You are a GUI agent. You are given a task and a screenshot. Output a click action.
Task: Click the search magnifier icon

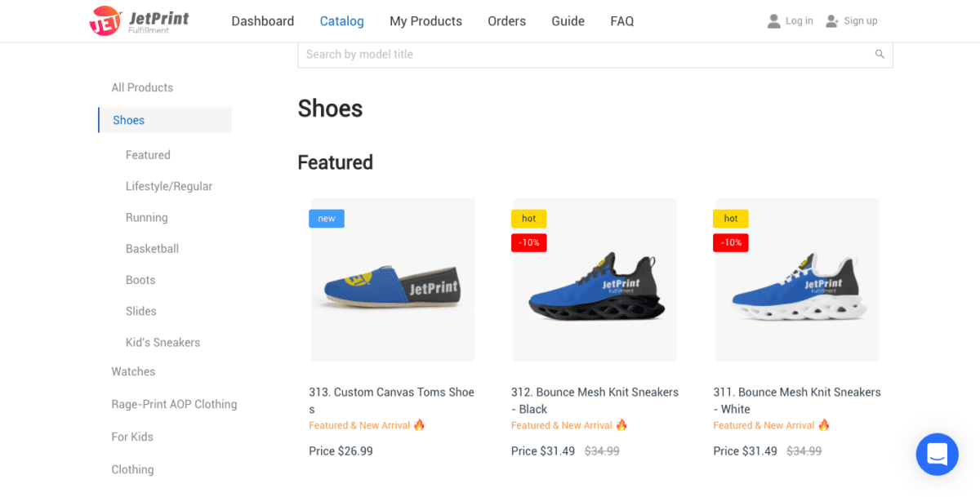880,55
